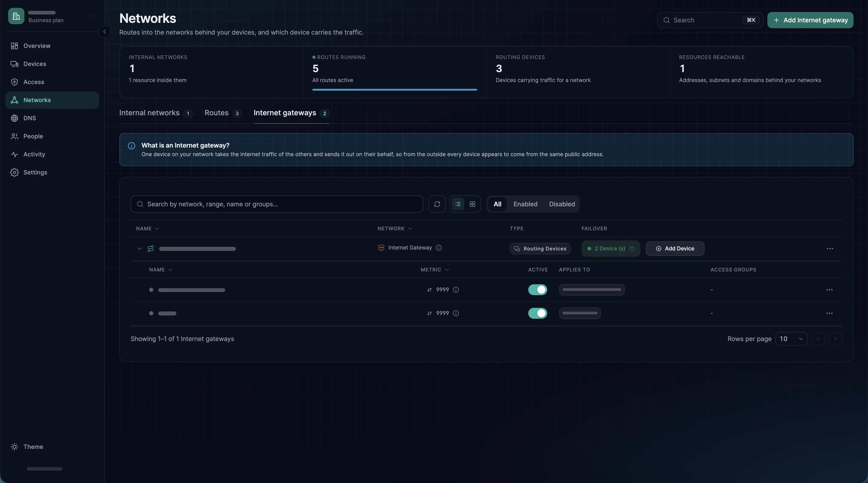Go to Devices in the sidebar
868x483 pixels.
point(52,64)
